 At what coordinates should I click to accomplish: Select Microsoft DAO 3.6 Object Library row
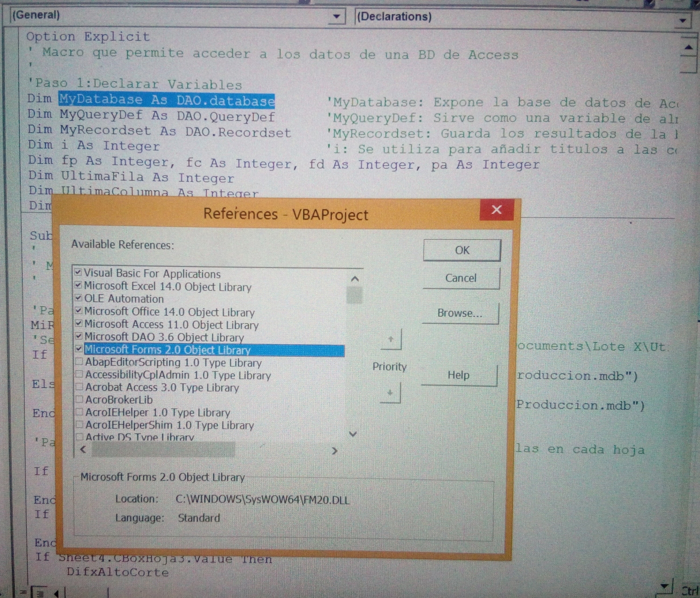click(x=164, y=337)
